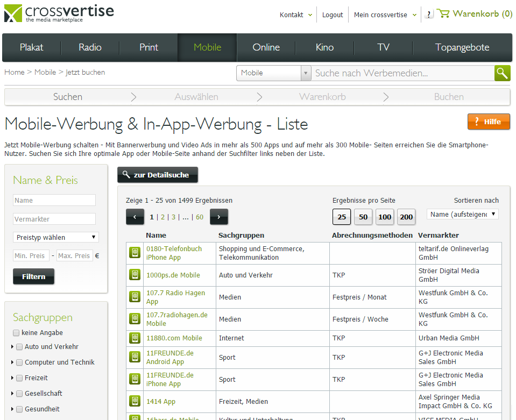The width and height of the screenshot is (516, 420).
Task: Show 100 results per page
Action: 385,217
